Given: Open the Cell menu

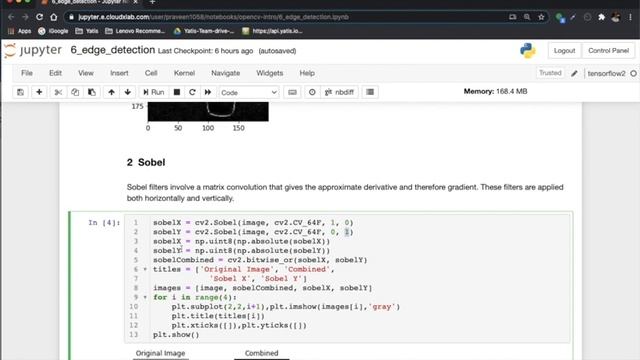Looking at the screenshot, I should (x=151, y=73).
